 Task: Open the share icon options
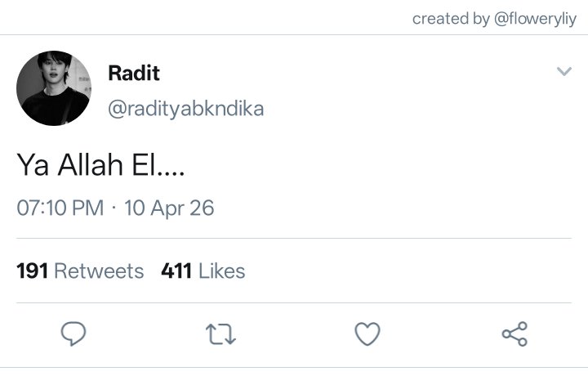(514, 333)
